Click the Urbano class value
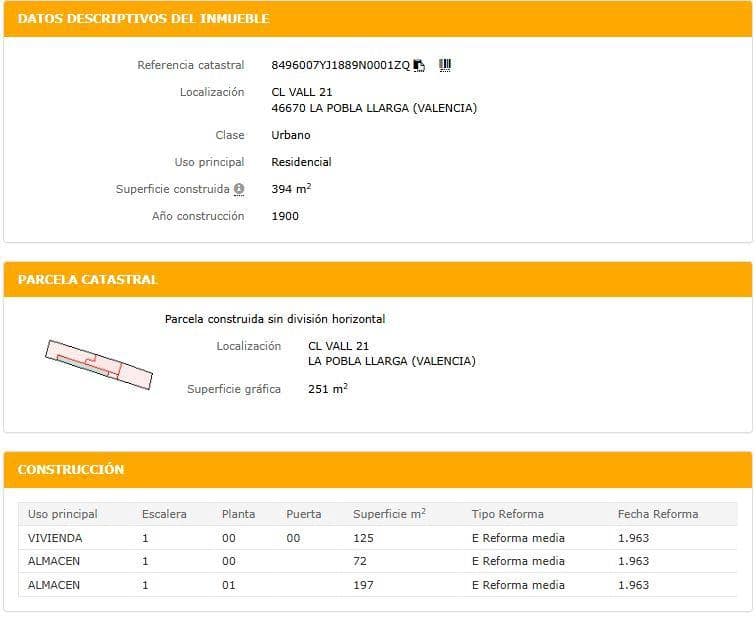Viewport: 756px width, 624px height. [291, 135]
